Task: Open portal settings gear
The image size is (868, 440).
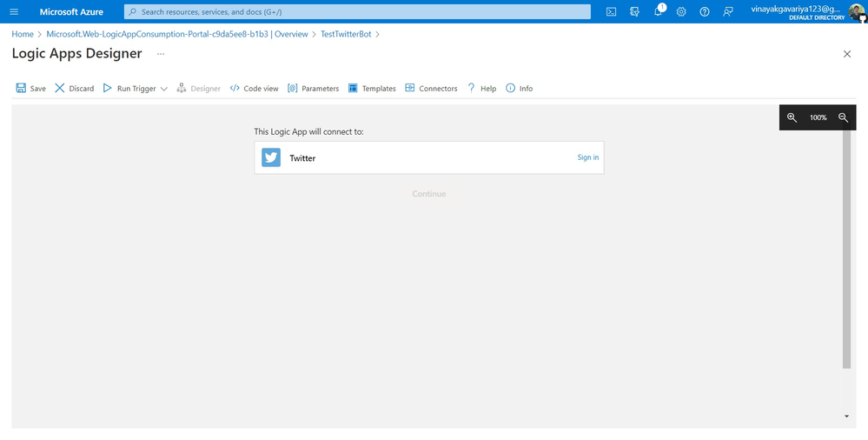Action: (x=681, y=11)
